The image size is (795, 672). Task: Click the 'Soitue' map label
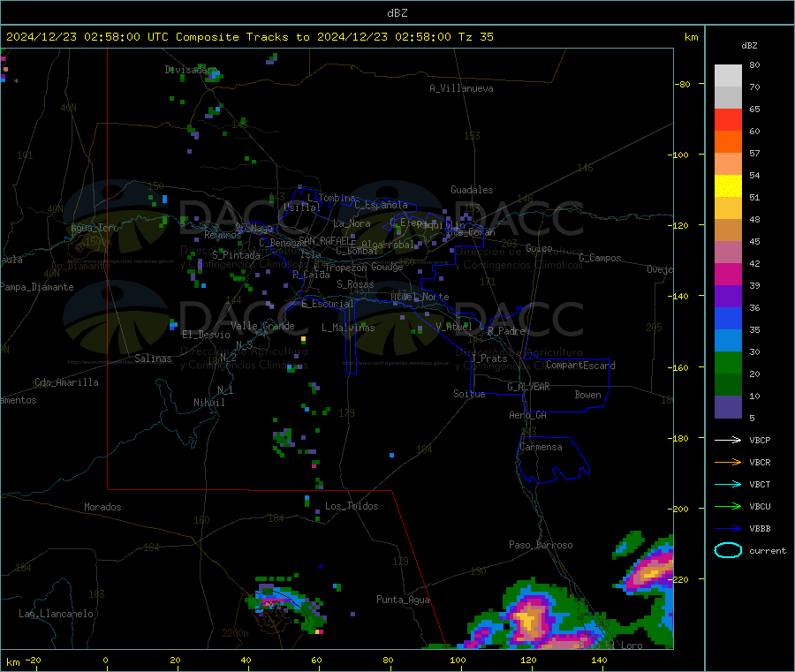(469, 394)
